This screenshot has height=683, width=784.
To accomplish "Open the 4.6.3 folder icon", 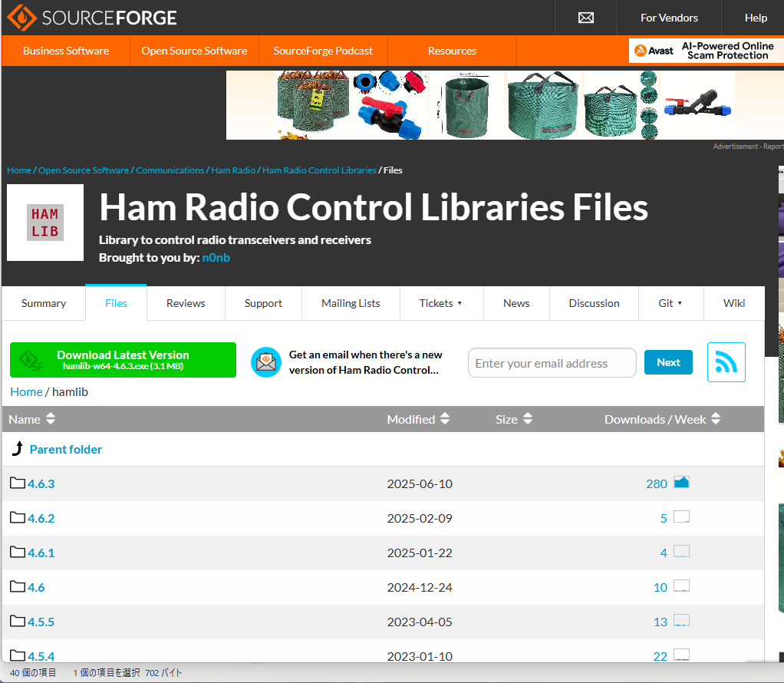I will (x=18, y=483).
